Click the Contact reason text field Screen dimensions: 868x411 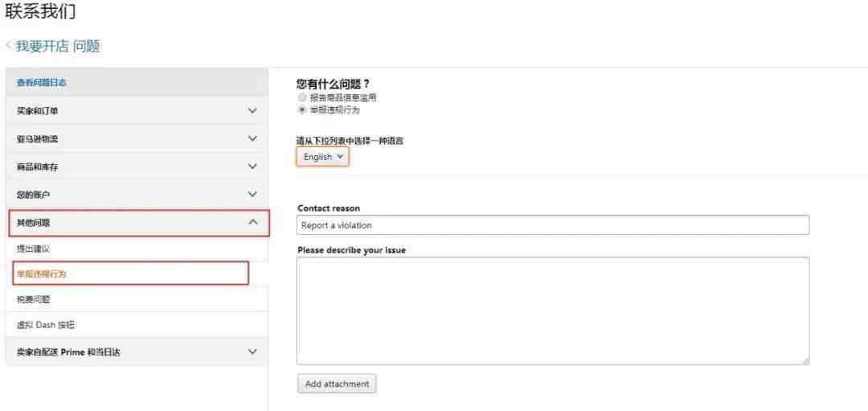pos(552,225)
